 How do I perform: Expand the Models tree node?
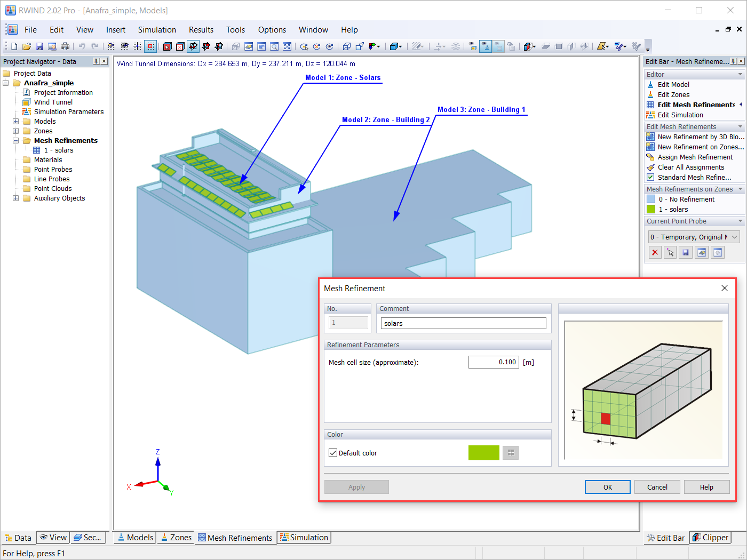coord(16,122)
